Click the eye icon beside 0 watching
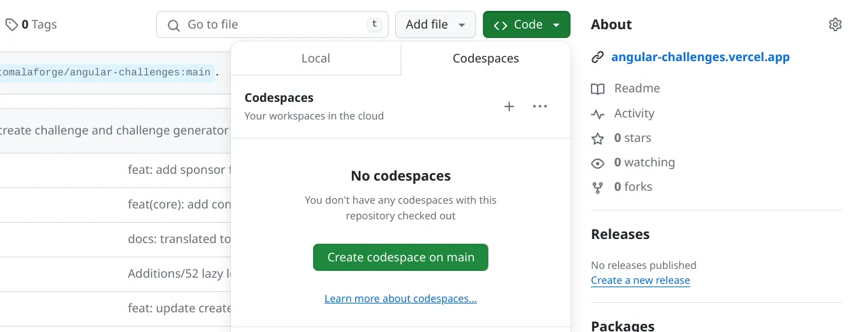This screenshot has height=332, width=868. (x=598, y=163)
